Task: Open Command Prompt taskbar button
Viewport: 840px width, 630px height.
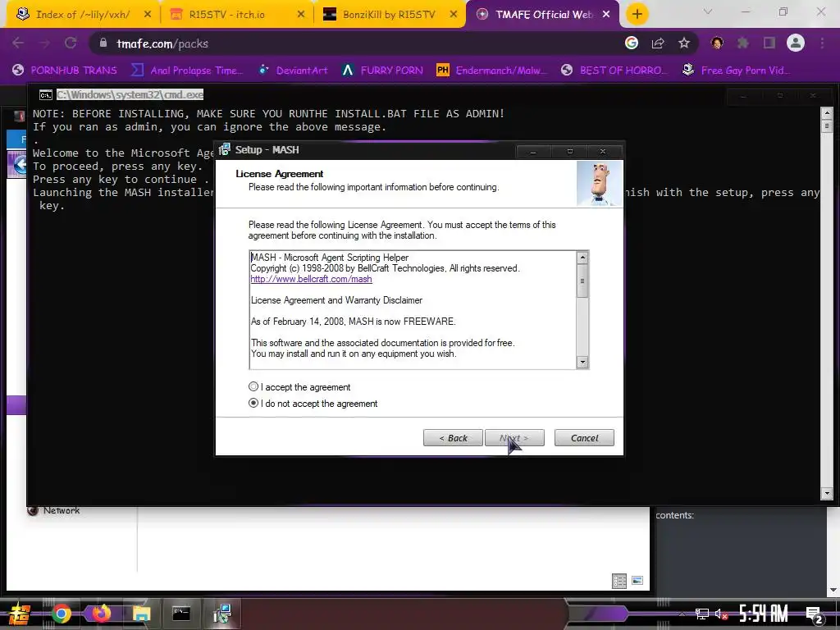Action: (x=181, y=614)
